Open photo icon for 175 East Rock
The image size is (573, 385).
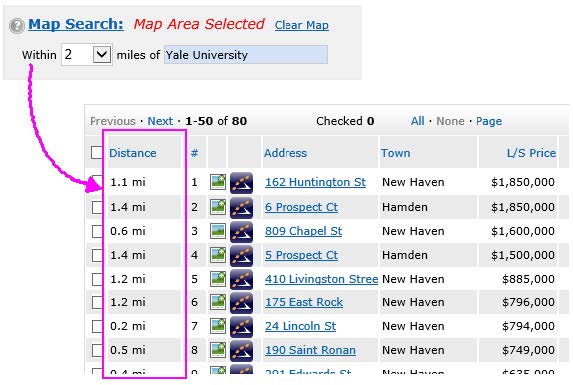tap(218, 302)
